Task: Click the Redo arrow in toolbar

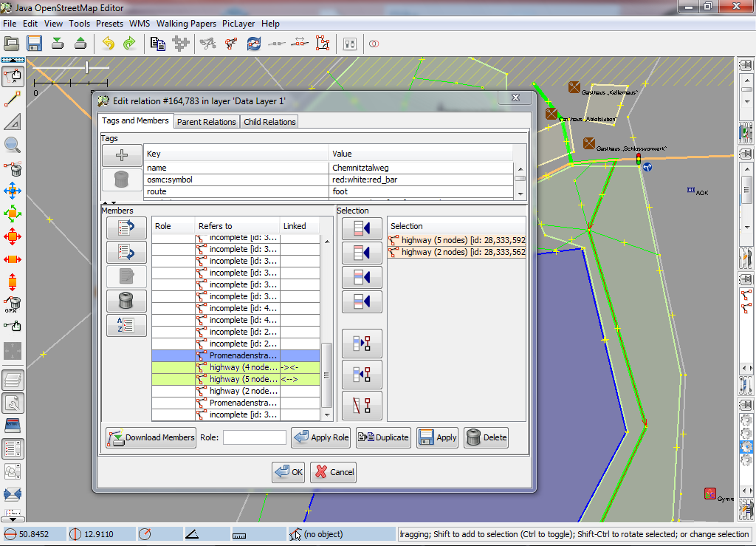Action: pos(129,44)
